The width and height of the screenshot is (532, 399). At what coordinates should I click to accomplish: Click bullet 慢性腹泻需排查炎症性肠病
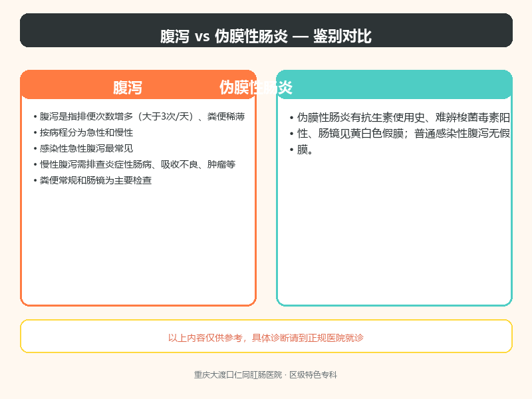(x=134, y=164)
